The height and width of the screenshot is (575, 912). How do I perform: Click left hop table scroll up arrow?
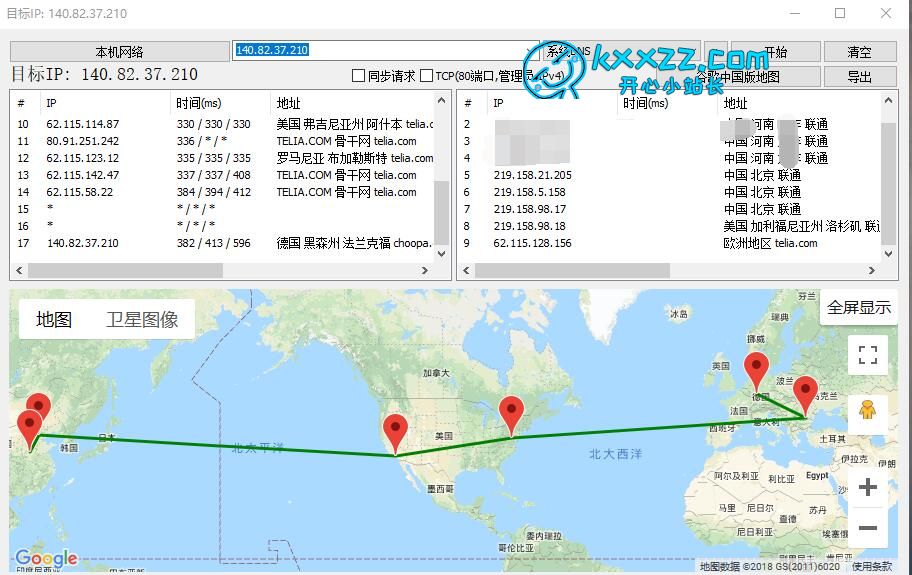441,101
